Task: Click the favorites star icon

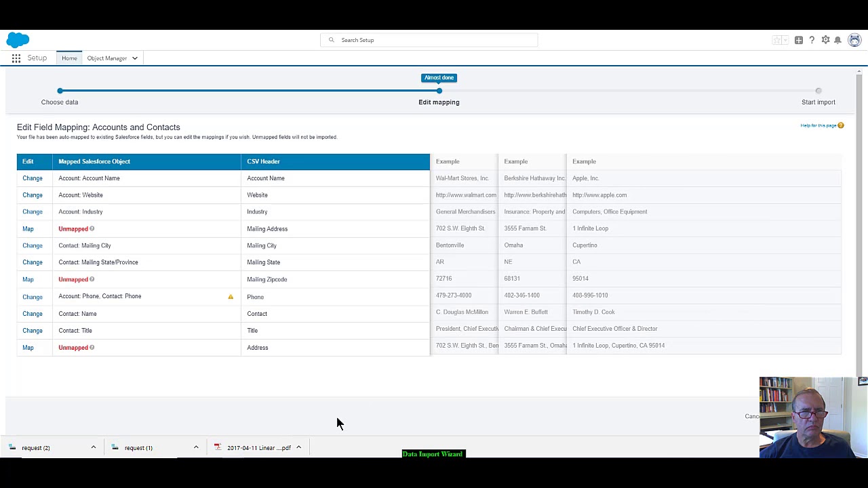Action: point(777,41)
